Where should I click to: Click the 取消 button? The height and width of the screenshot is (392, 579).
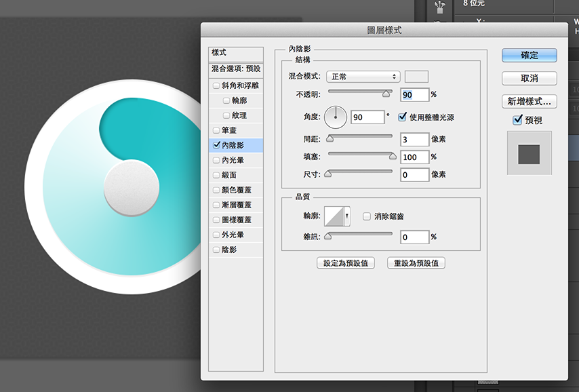pyautogui.click(x=529, y=79)
